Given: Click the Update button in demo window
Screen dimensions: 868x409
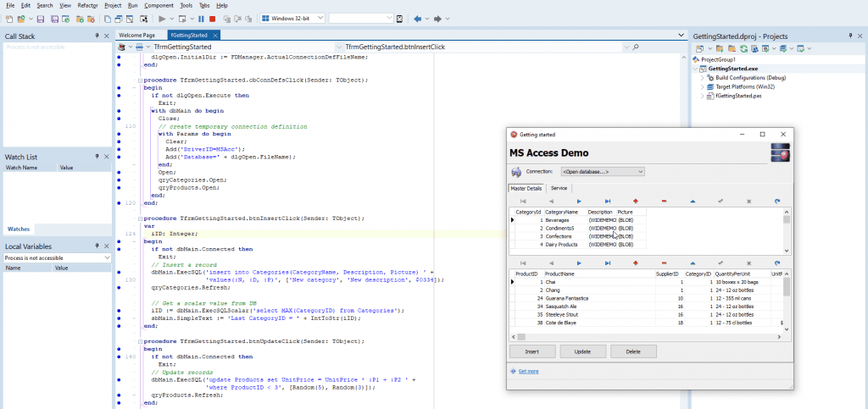Looking at the screenshot, I should coord(582,351).
